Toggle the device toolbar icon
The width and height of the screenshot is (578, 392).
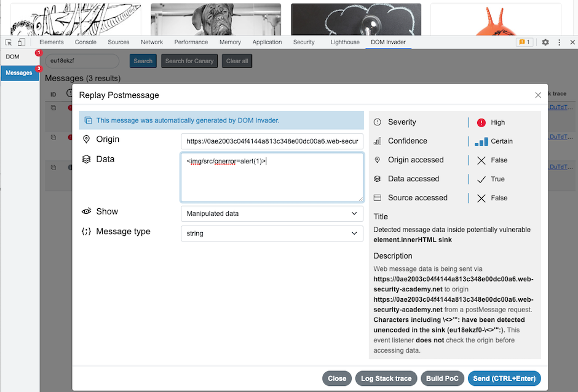click(x=22, y=42)
